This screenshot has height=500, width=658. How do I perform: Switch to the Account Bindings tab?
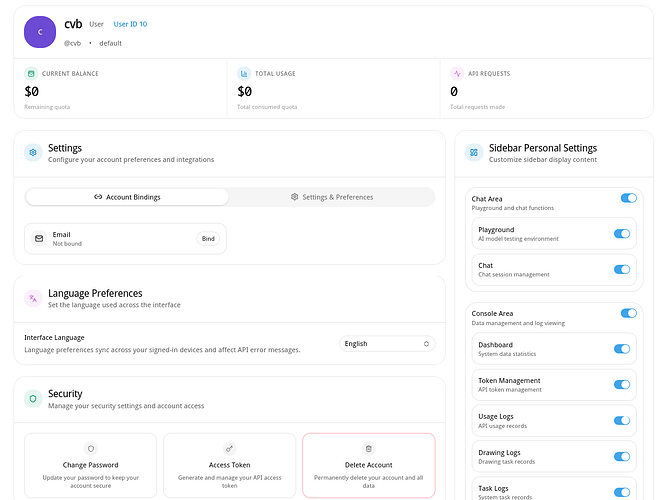pos(127,197)
